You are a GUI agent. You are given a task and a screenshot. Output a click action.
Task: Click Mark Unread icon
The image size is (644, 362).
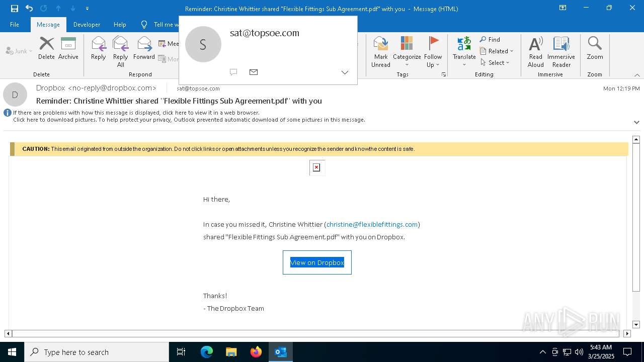(x=381, y=51)
